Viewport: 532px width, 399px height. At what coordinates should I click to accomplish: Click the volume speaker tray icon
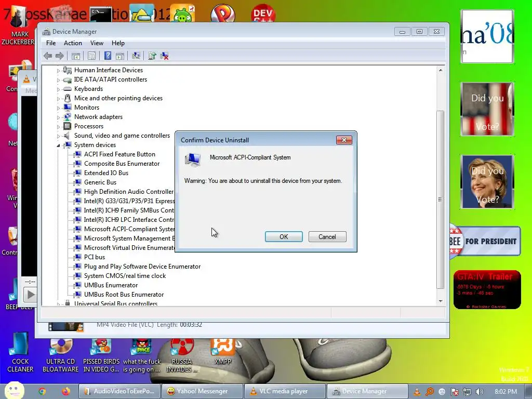click(480, 392)
